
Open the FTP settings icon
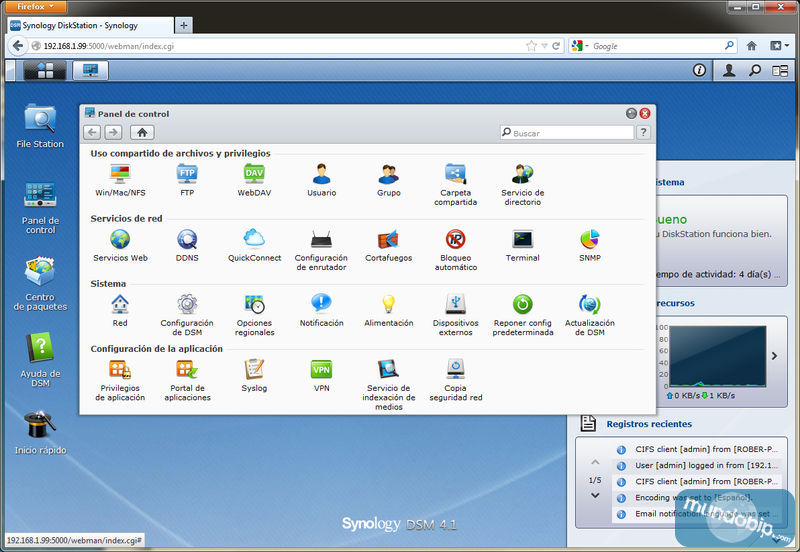tap(187, 180)
